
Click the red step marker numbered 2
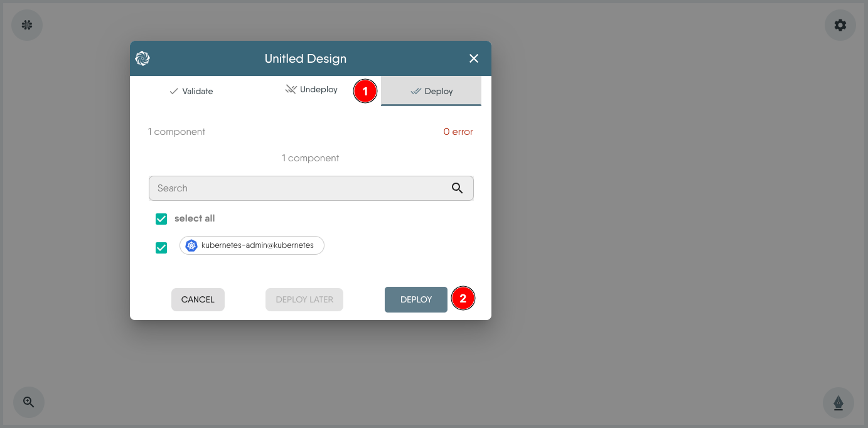[x=463, y=299]
